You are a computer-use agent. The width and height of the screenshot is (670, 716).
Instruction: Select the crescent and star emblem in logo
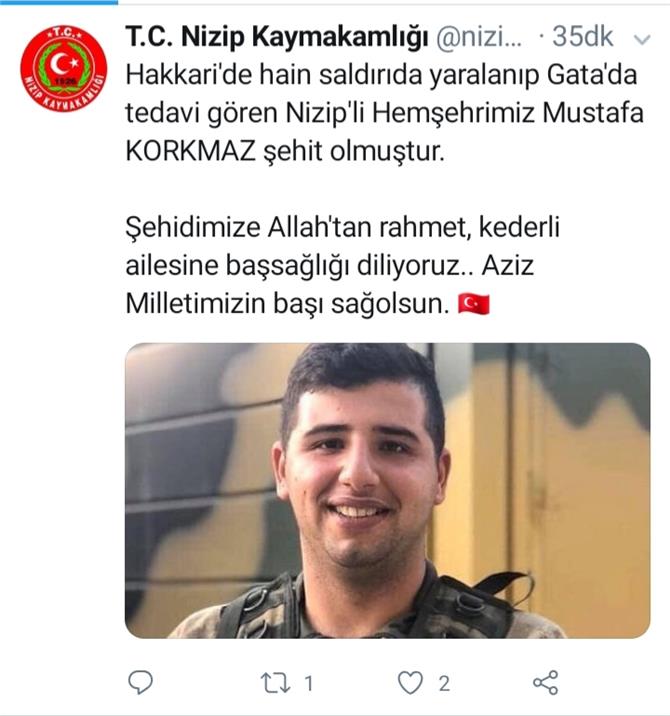coord(63,63)
